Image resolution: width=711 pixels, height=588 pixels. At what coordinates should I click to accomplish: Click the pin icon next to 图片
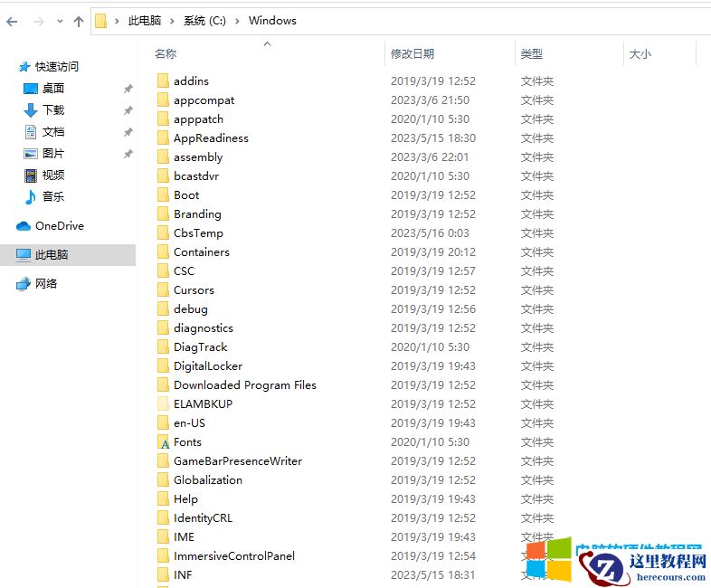point(128,154)
